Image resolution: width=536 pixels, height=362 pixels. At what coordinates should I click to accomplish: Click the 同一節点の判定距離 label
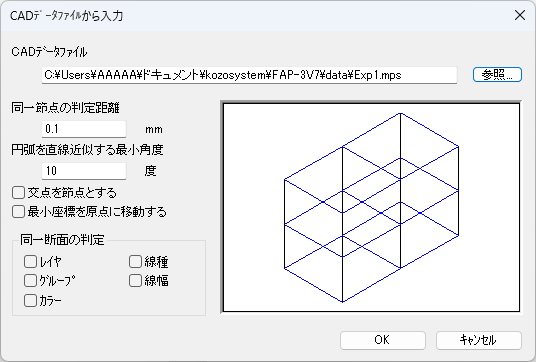click(65, 108)
